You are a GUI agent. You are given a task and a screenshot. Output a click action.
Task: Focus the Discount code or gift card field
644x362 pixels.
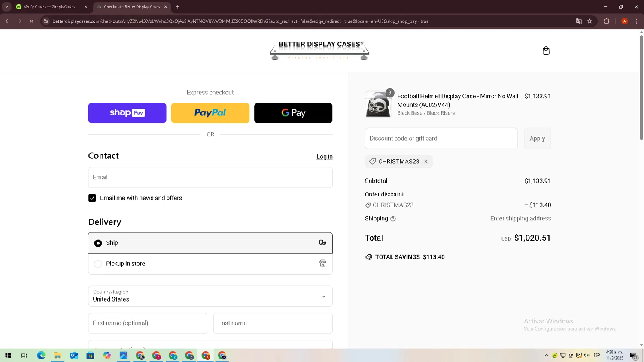click(441, 139)
